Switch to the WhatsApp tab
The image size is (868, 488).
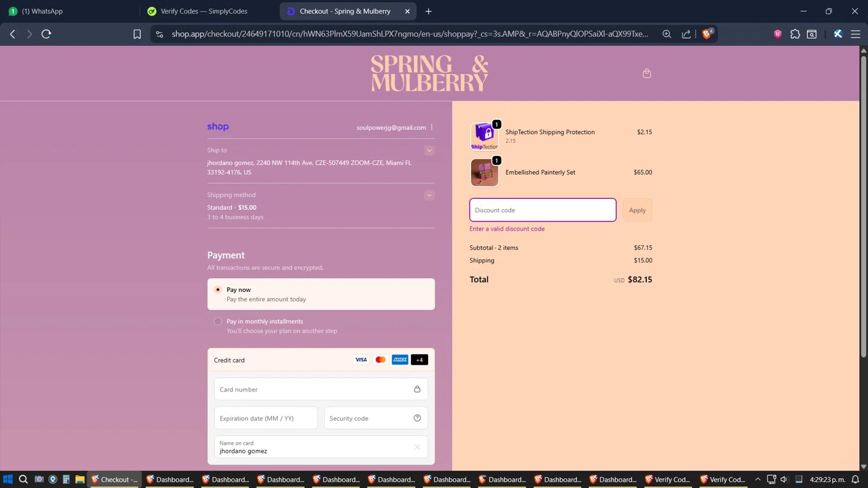coord(68,11)
